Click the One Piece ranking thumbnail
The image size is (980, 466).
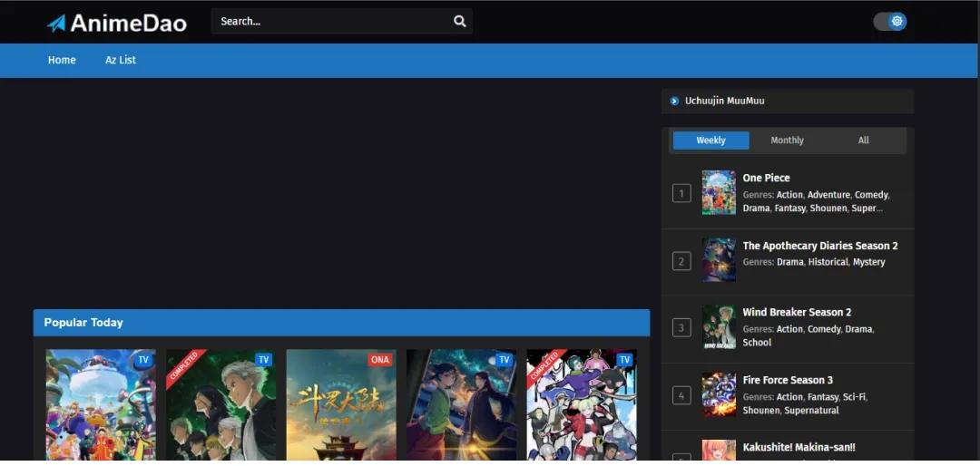click(719, 192)
